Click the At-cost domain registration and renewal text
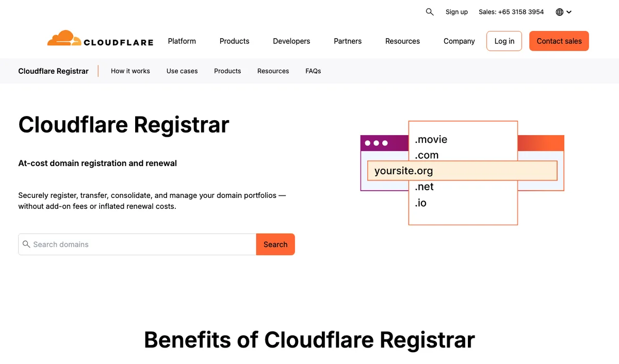The height and width of the screenshot is (364, 619). pyautogui.click(x=97, y=163)
